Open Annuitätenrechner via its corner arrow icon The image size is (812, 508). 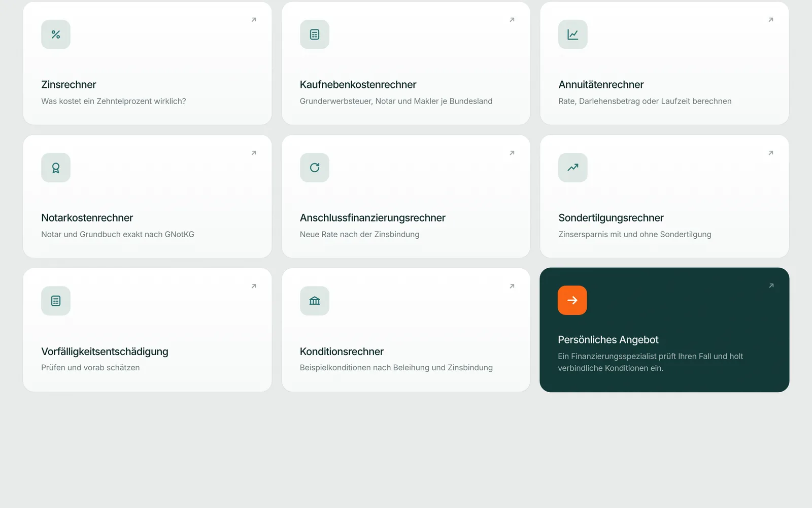point(771,20)
